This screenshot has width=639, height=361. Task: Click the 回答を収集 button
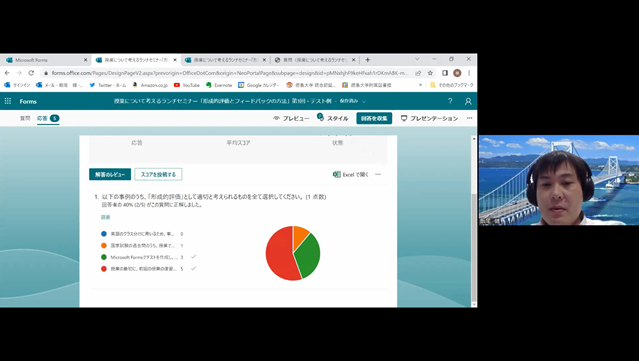[x=374, y=118]
